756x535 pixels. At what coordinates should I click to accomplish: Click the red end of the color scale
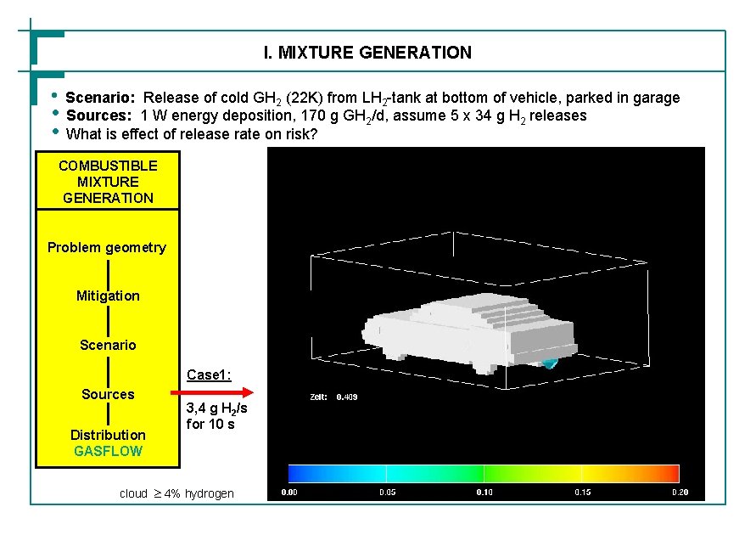[x=670, y=474]
